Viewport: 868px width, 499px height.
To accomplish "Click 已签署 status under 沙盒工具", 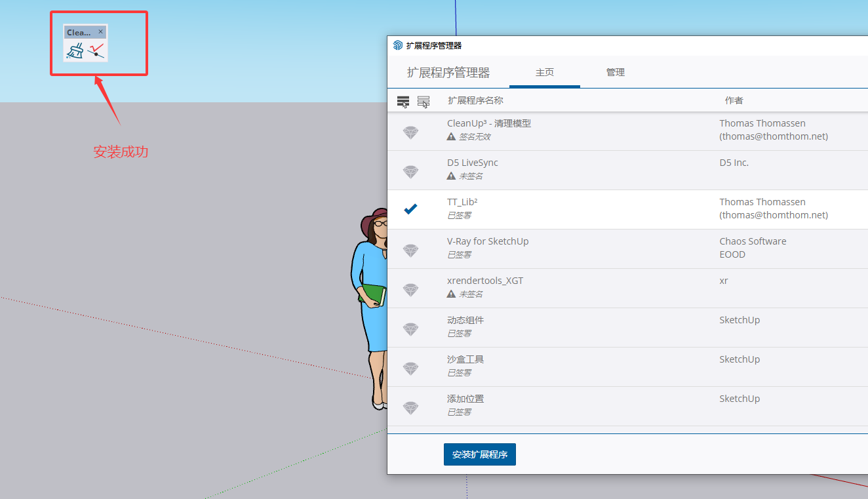I will [x=459, y=373].
